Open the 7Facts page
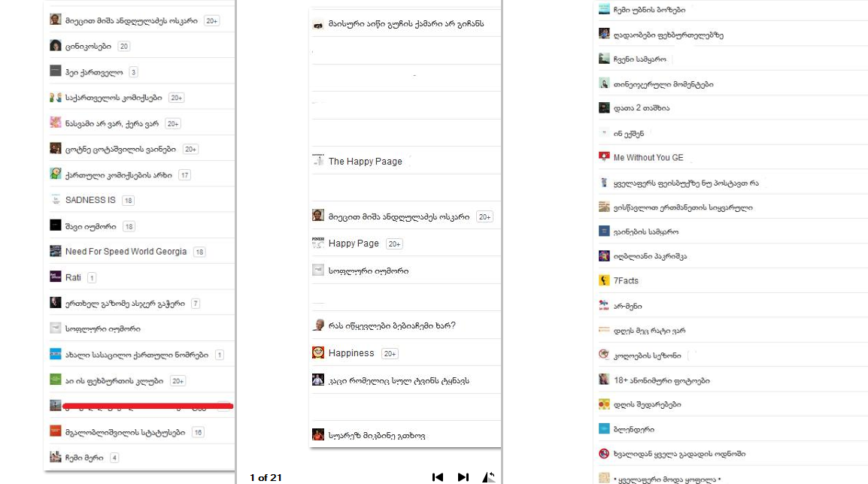 tap(626, 280)
